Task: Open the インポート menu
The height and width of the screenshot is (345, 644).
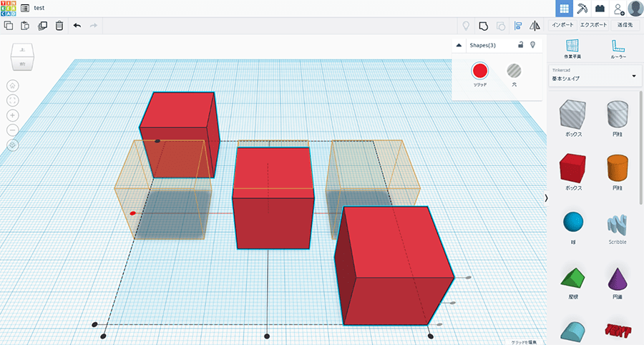Action: [x=562, y=25]
